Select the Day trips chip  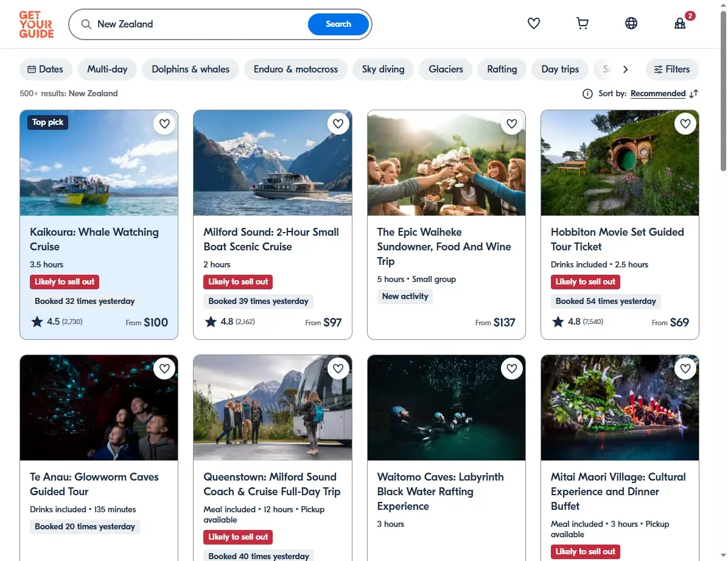[x=560, y=69]
